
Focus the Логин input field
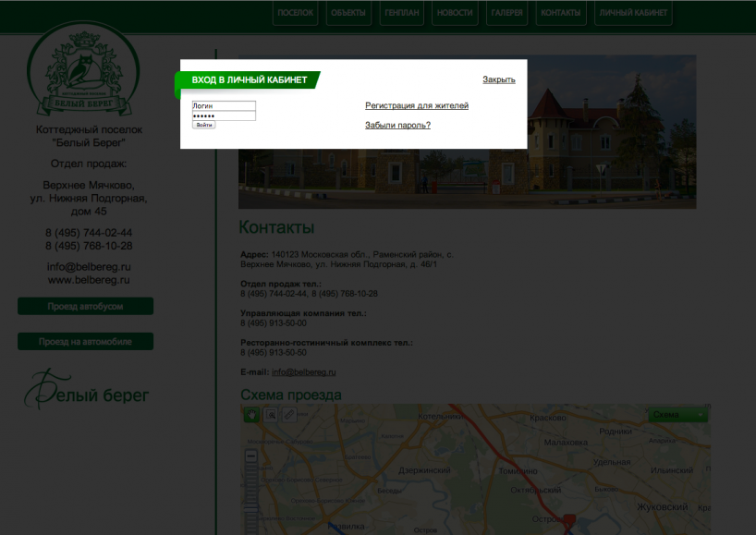pyautogui.click(x=224, y=105)
